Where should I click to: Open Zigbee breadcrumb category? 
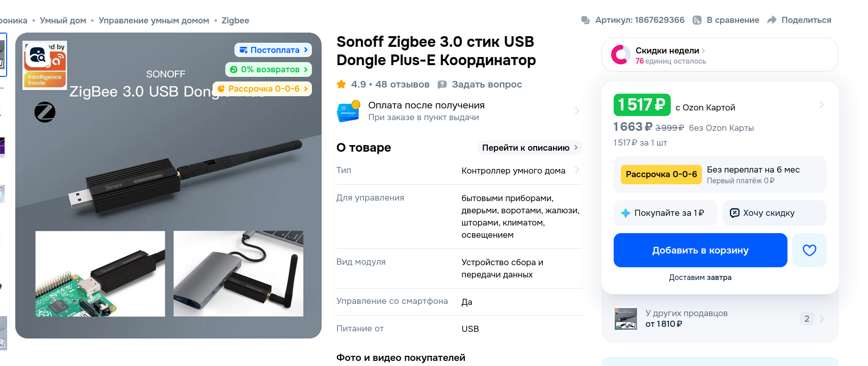(235, 20)
